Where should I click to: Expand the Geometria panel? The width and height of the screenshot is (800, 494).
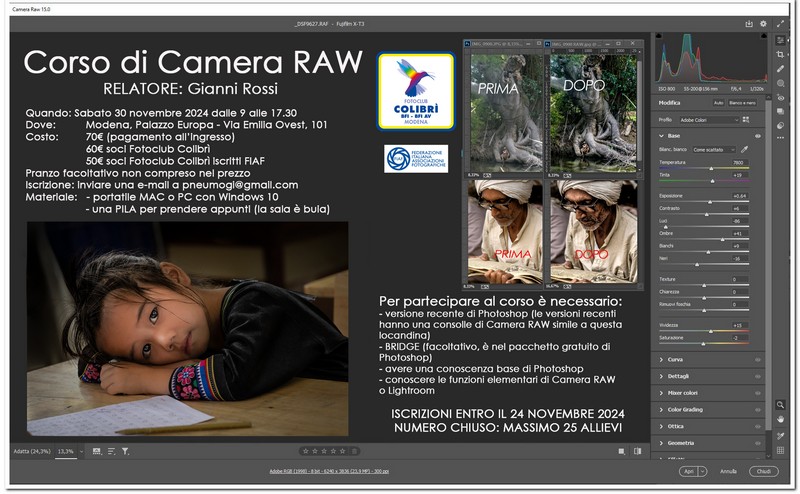click(661, 443)
